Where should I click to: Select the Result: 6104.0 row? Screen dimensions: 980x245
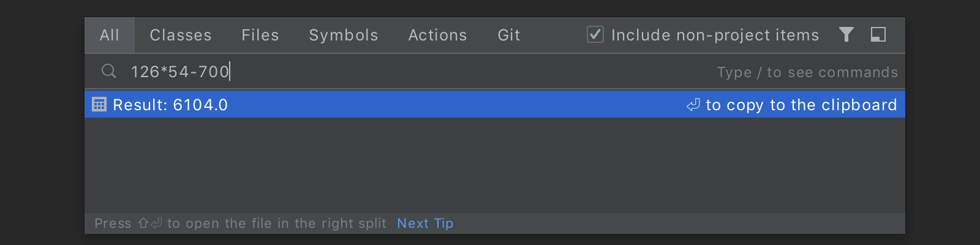coord(495,104)
